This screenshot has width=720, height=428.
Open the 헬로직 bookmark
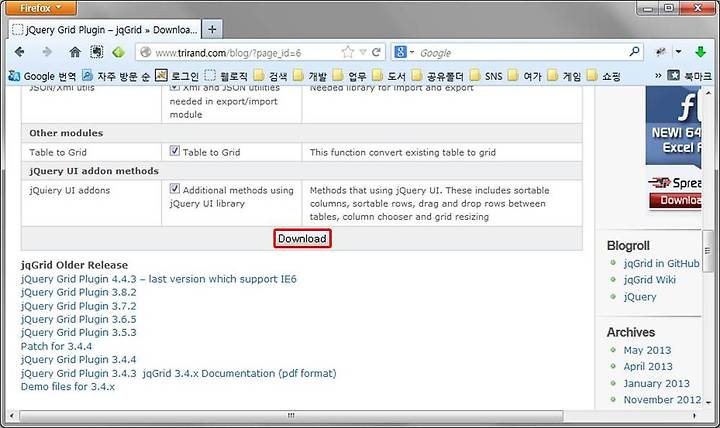tap(226, 76)
